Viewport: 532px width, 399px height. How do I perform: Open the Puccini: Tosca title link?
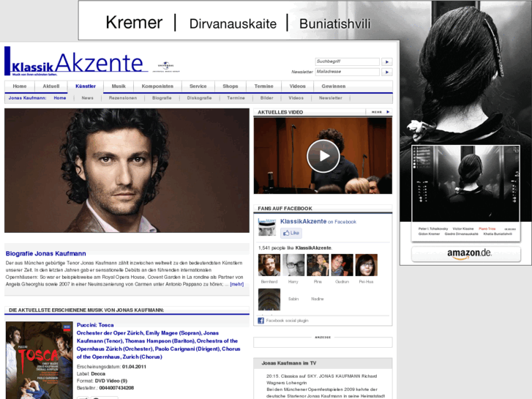click(x=95, y=325)
